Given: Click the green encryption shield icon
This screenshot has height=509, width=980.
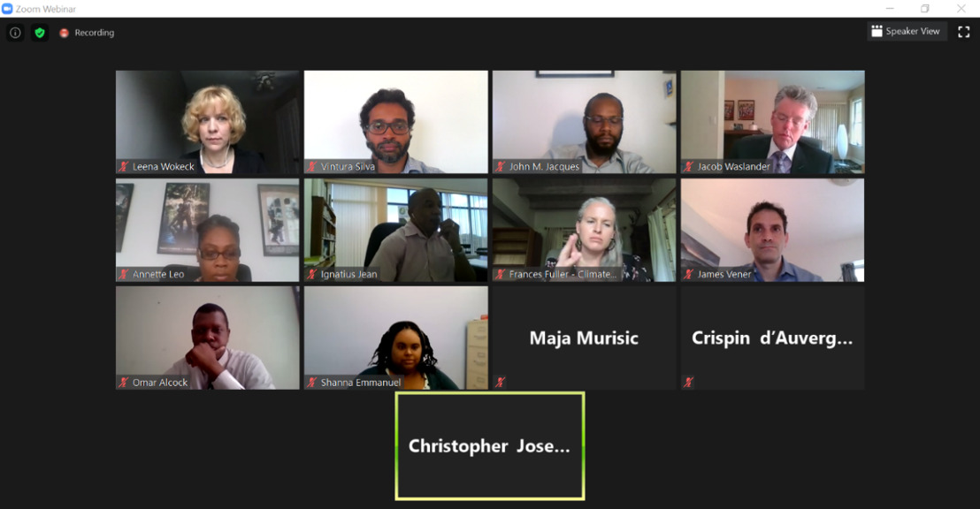Looking at the screenshot, I should [40, 33].
